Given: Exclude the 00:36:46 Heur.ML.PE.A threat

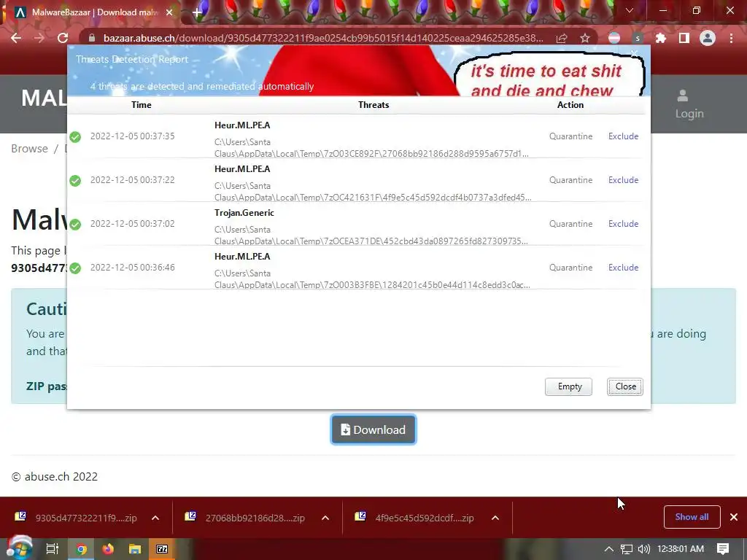Looking at the screenshot, I should pyautogui.click(x=623, y=268).
